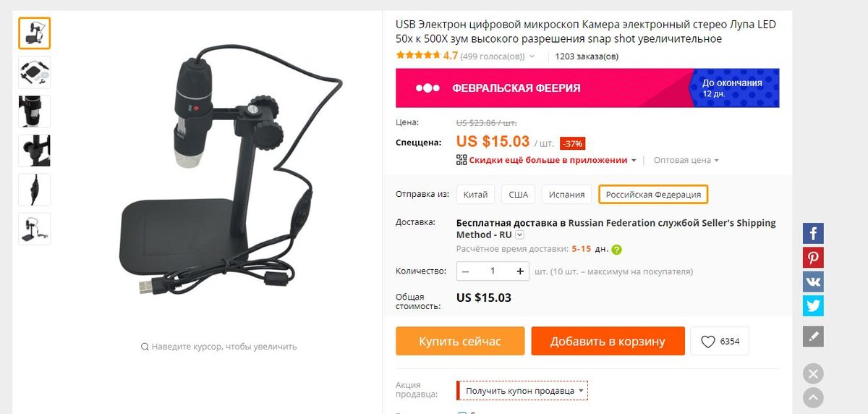Select the second product thumbnail
The height and width of the screenshot is (414, 868).
click(34, 72)
